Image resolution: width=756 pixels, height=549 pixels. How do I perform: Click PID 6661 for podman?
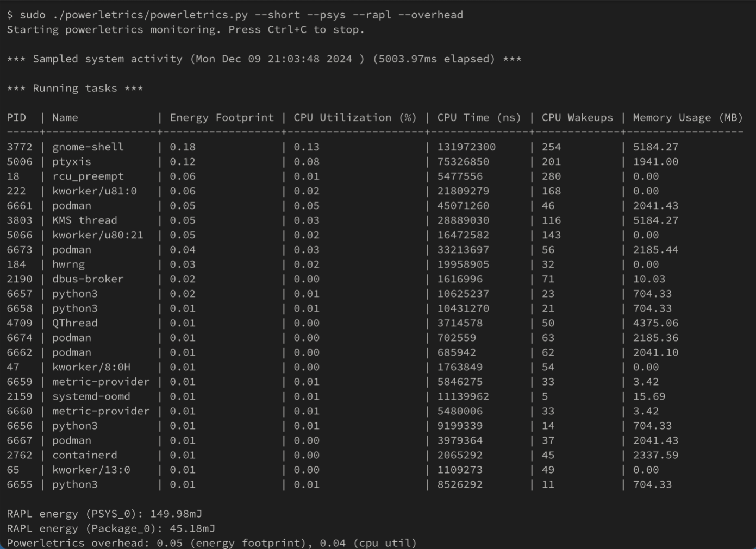click(x=20, y=205)
